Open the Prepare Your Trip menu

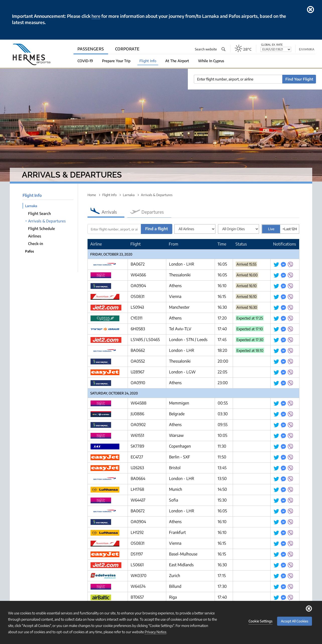pos(116,61)
